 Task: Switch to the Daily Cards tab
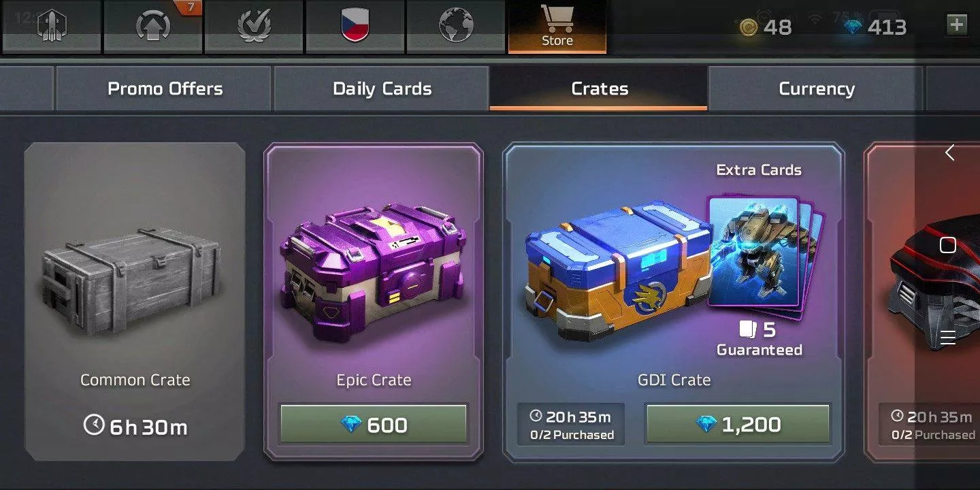(x=382, y=88)
